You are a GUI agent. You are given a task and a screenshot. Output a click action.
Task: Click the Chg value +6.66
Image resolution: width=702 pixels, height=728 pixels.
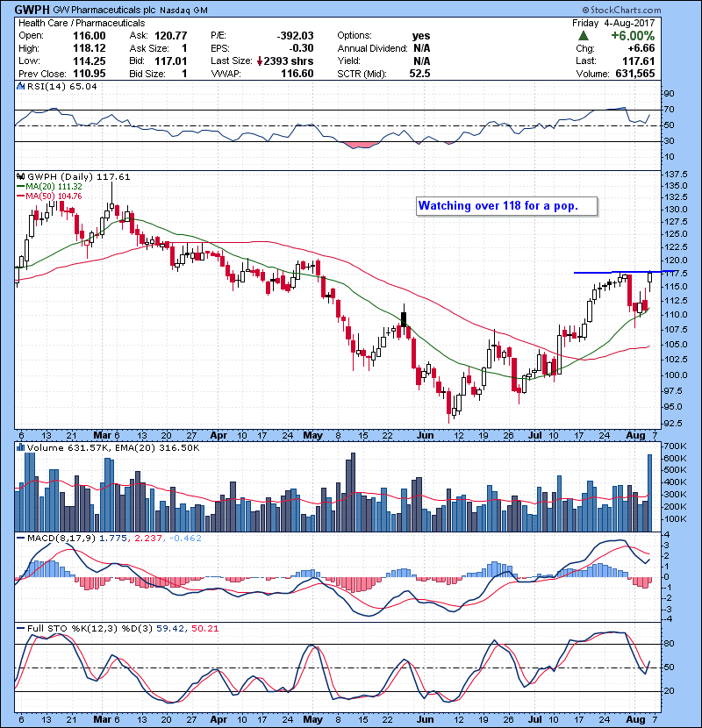641,48
